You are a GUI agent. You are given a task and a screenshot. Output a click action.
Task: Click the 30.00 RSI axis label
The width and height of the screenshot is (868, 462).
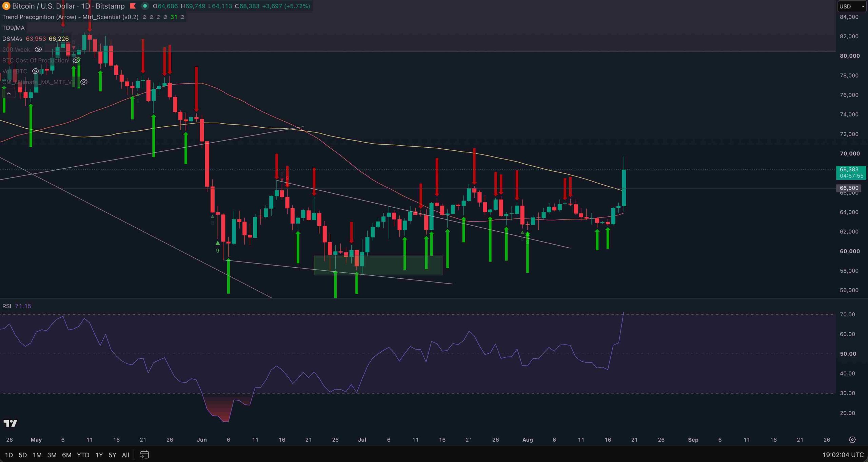847,393
